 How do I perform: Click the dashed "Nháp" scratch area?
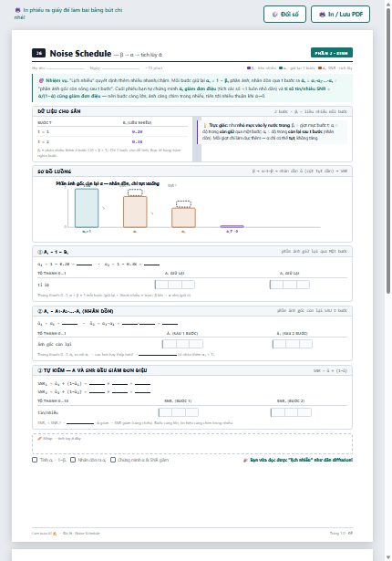click(x=192, y=443)
